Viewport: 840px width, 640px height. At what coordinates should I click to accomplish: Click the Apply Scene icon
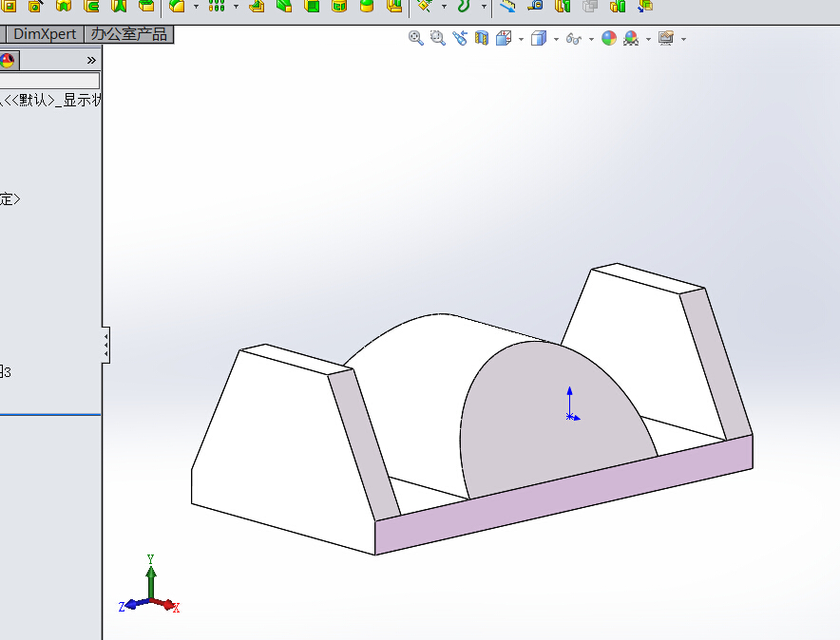(631, 38)
